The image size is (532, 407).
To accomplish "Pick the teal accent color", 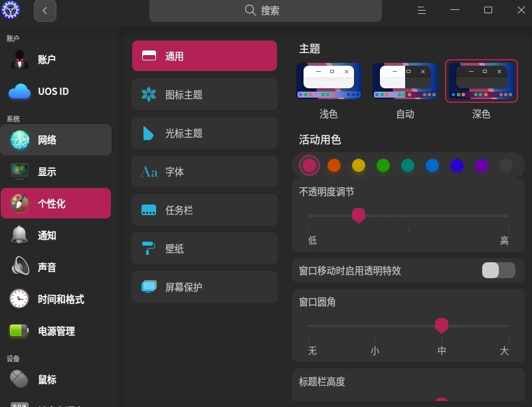I will pyautogui.click(x=408, y=165).
